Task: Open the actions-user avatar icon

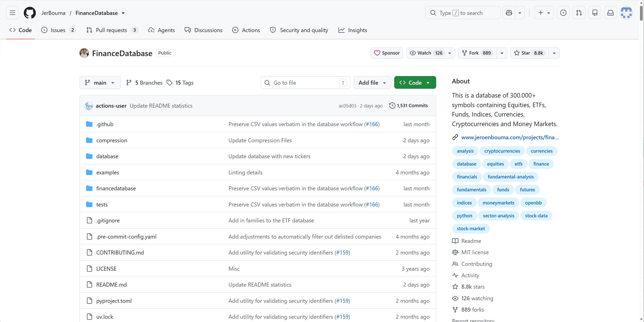Action: [x=89, y=106]
